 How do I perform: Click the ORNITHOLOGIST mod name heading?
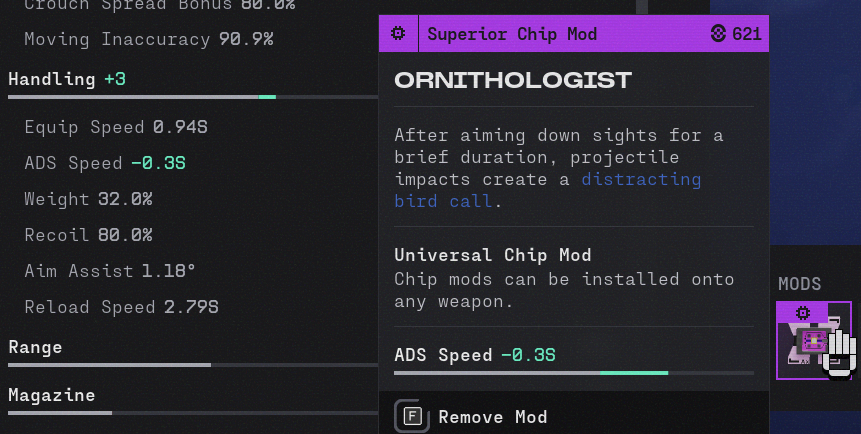pyautogui.click(x=513, y=80)
